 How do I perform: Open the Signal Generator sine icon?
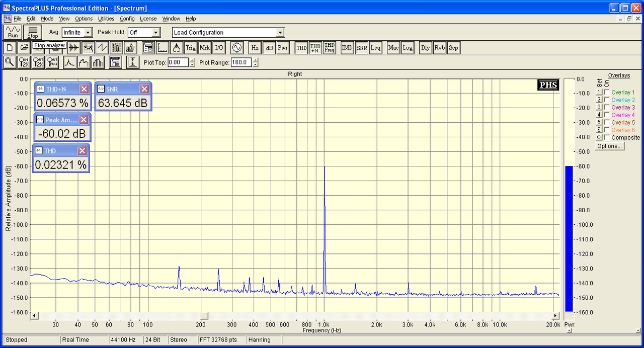237,48
